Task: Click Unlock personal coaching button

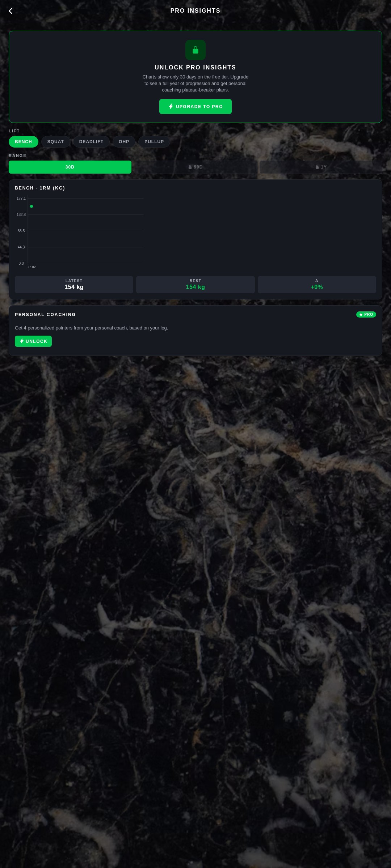Action: click(33, 341)
